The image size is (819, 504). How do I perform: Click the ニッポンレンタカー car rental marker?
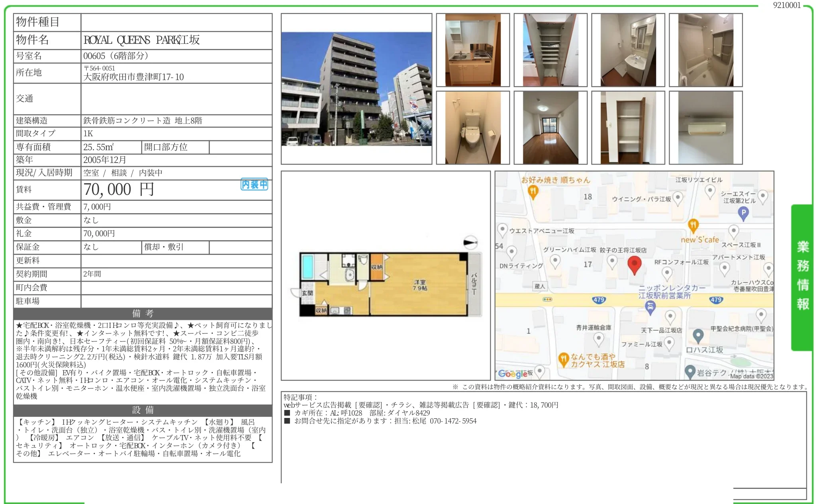pos(650,307)
